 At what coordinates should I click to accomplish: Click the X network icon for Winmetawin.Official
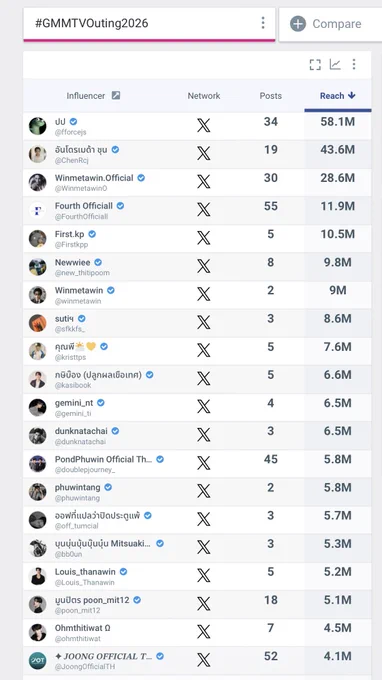[203, 182]
